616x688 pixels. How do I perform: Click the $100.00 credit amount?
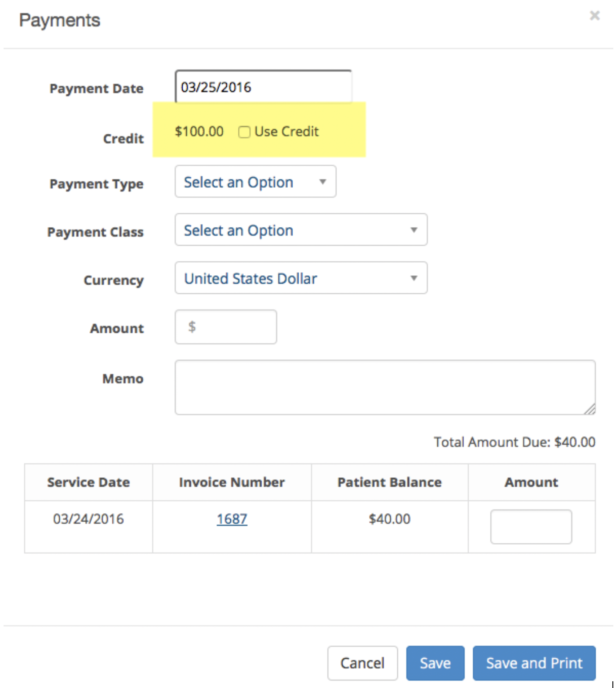[x=199, y=131]
